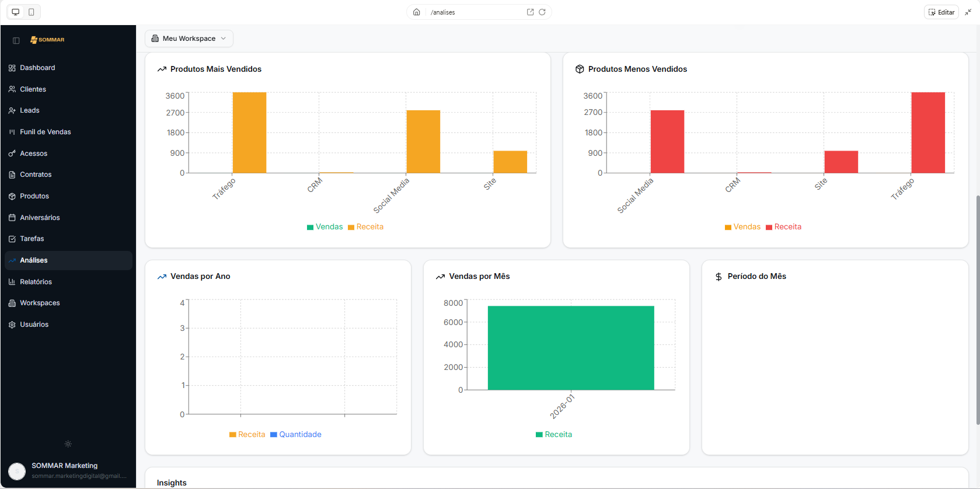Click the exit fullscreen arrows icon
Screen dimensions: 980x489
coord(968,12)
